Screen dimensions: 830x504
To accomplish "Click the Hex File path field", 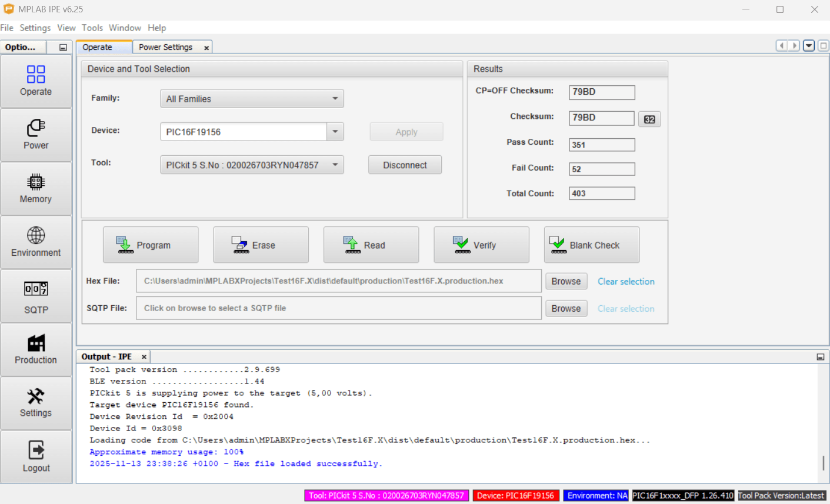I will coord(338,281).
